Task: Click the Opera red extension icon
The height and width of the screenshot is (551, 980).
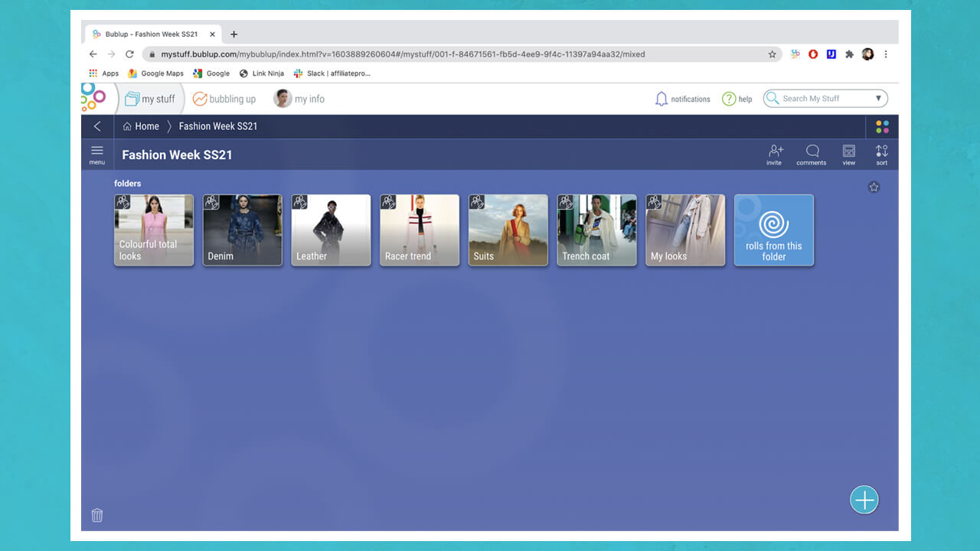Action: click(x=813, y=54)
